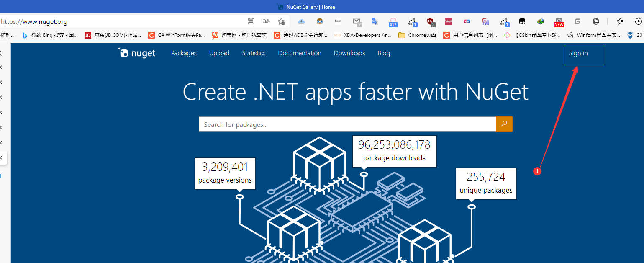Open the 通过ADB命令行卸 bookmark
The width and height of the screenshot is (644, 263).
pos(300,35)
